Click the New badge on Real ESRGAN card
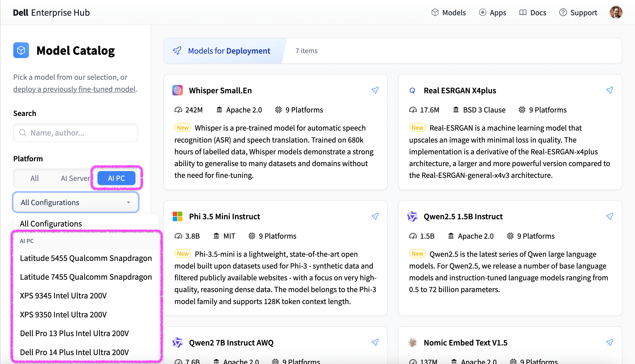Image resolution: width=635 pixels, height=364 pixels. 417,128
